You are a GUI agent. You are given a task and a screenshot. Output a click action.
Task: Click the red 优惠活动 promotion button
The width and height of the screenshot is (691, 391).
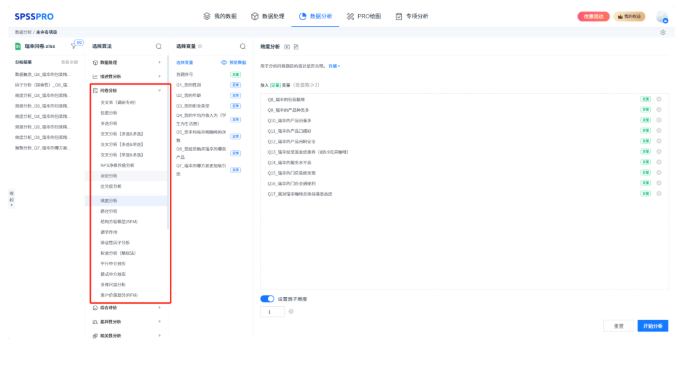click(593, 16)
